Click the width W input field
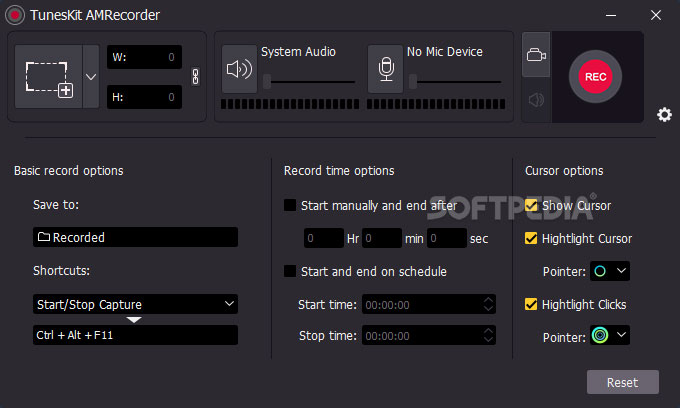The image size is (680, 408). 144,57
